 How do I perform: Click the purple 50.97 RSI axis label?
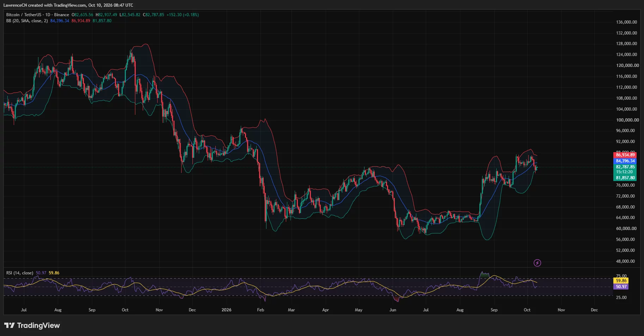[x=621, y=287]
